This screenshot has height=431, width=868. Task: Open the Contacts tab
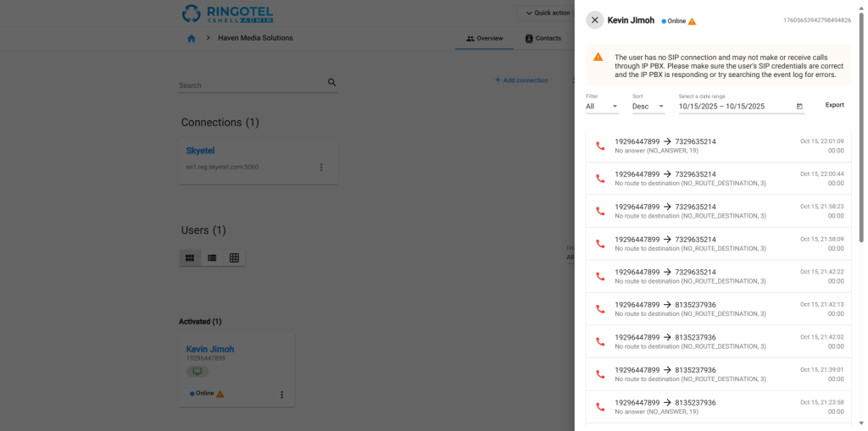[542, 38]
